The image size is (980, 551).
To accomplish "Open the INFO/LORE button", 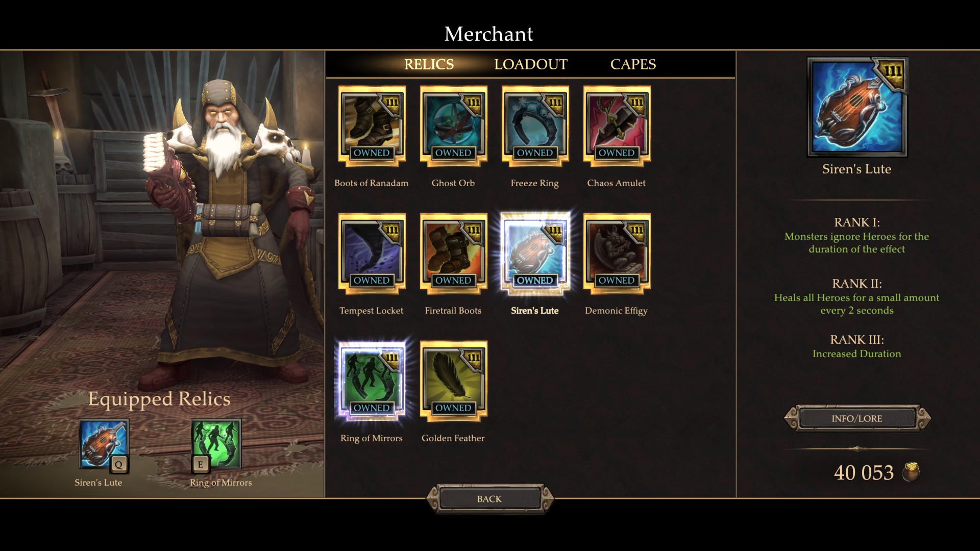I will click(857, 418).
